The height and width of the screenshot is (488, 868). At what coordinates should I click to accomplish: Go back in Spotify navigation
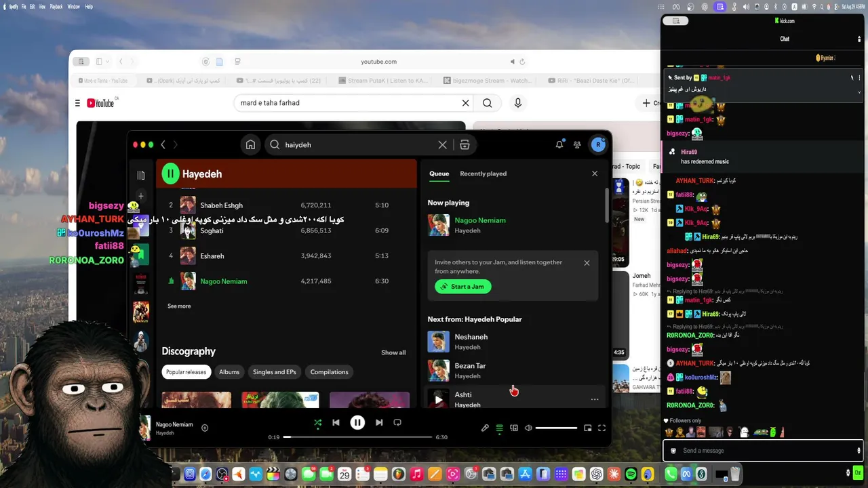[163, 144]
